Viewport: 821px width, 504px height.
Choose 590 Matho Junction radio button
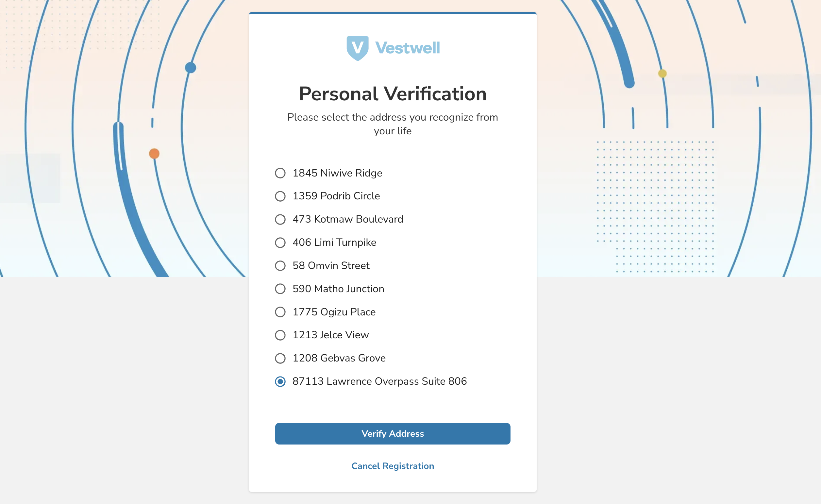point(280,289)
